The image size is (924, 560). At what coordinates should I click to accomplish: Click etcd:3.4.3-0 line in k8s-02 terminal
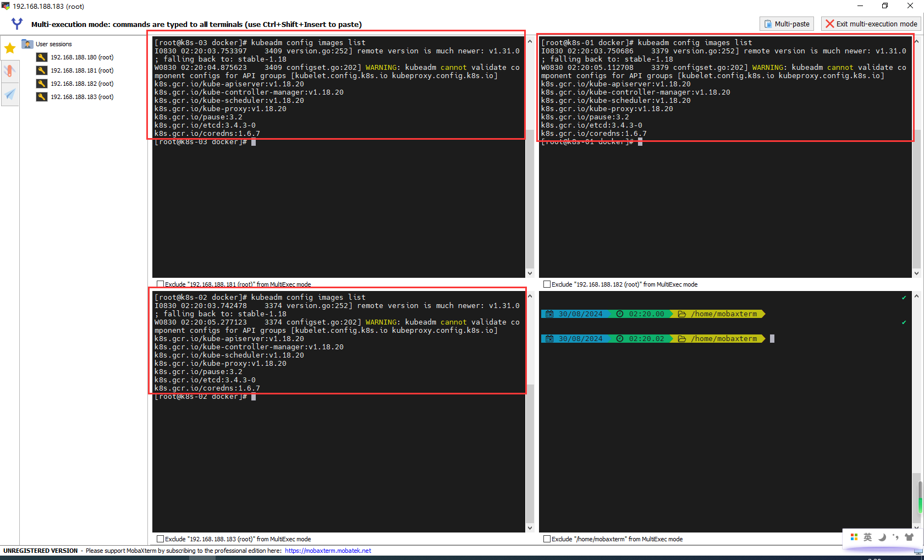(x=205, y=380)
